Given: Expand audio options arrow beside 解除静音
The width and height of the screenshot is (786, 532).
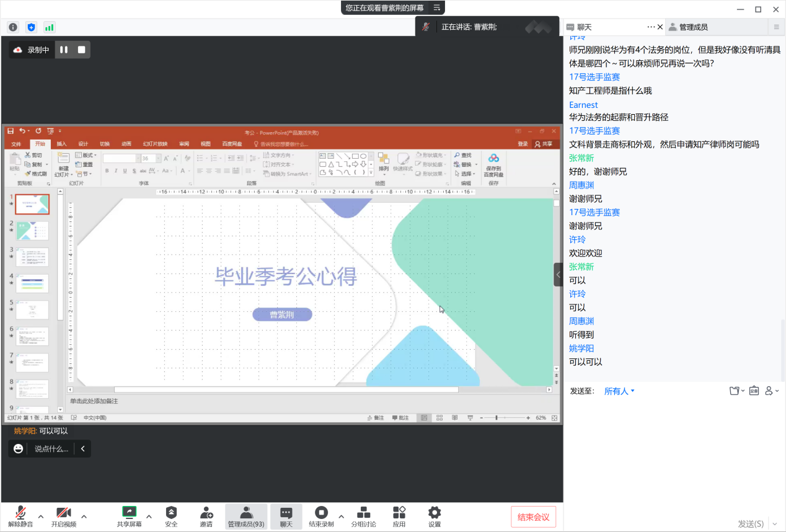Looking at the screenshot, I should click(41, 516).
